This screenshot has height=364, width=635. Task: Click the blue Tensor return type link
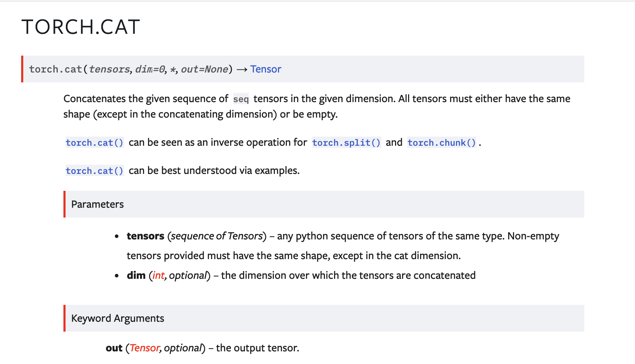[x=266, y=69]
